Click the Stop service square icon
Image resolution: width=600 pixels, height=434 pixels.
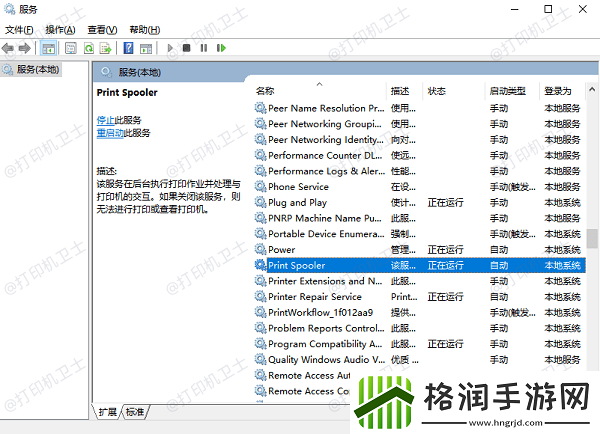pyautogui.click(x=186, y=48)
